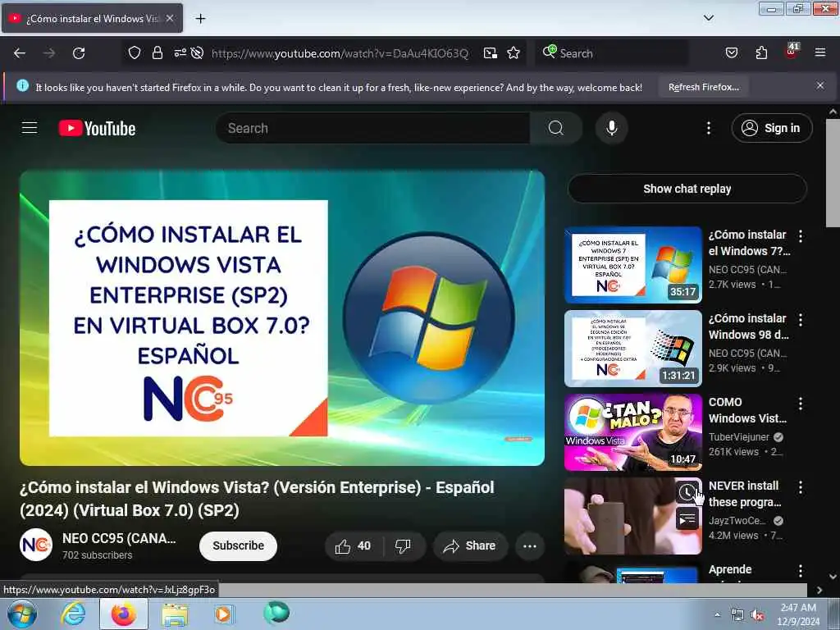Dismiss the Firefox refresh notification bar
The width and height of the screenshot is (840, 630).
coord(819,85)
